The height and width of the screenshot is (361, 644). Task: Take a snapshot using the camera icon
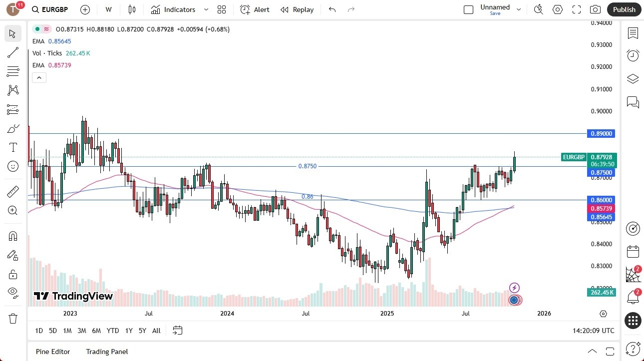click(x=595, y=9)
